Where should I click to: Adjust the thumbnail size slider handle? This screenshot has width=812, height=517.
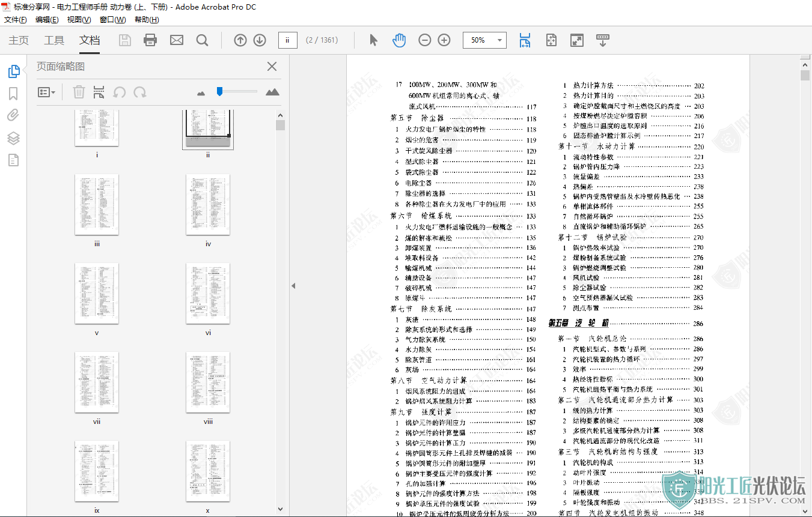click(219, 91)
